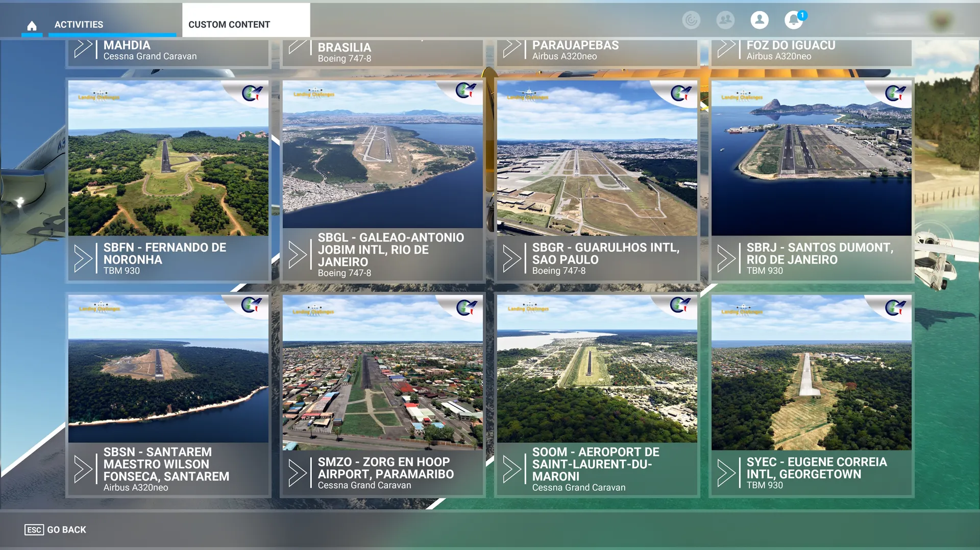Viewport: 980px width, 550px height.
Task: Open the SBGL Galeao-Antonio Jobim thumbnail
Action: pos(383,154)
